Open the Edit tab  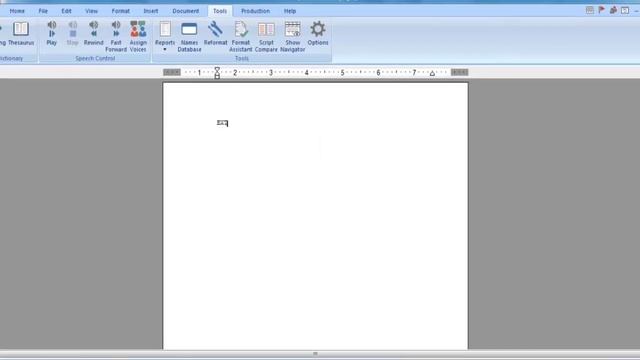click(67, 11)
